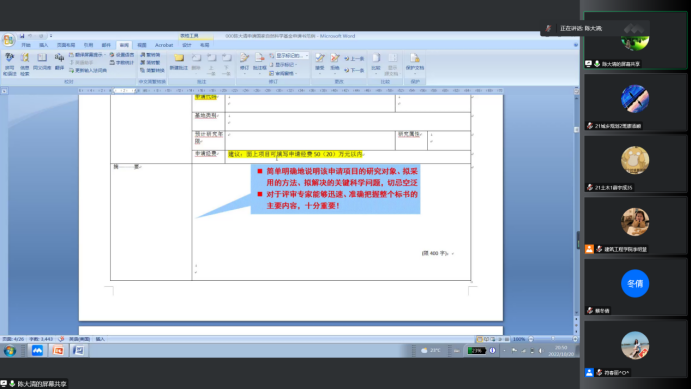
Task: Click the zoom slider in status bar
Action: coord(553,339)
